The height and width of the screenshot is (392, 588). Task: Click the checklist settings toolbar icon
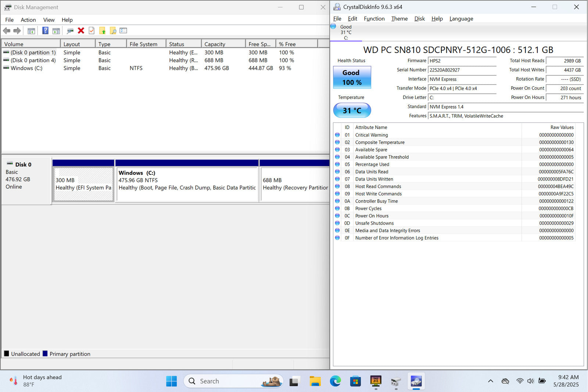click(123, 31)
